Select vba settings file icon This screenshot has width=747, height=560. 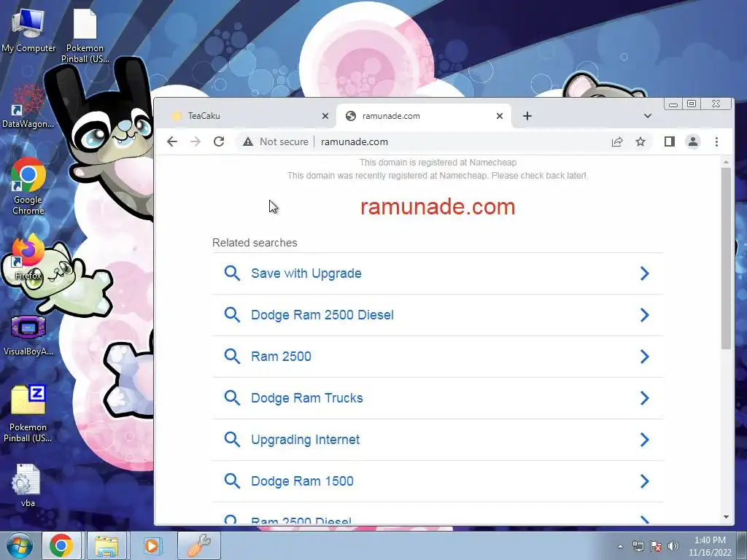[27, 485]
